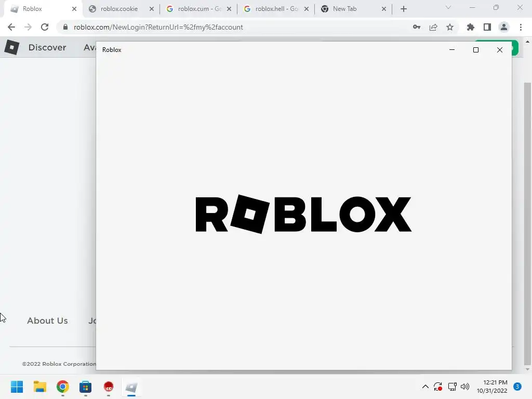Switch to the roblox.hell Google tab
Image resolution: width=532 pixels, height=399 pixels.
(x=276, y=9)
